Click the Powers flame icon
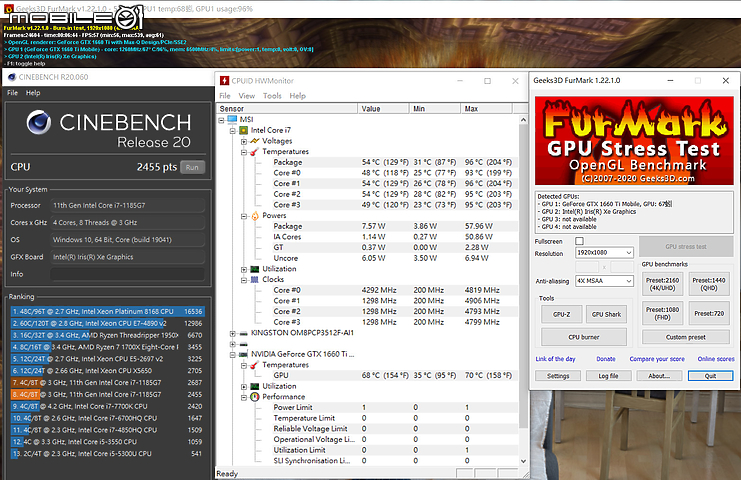 [x=255, y=216]
